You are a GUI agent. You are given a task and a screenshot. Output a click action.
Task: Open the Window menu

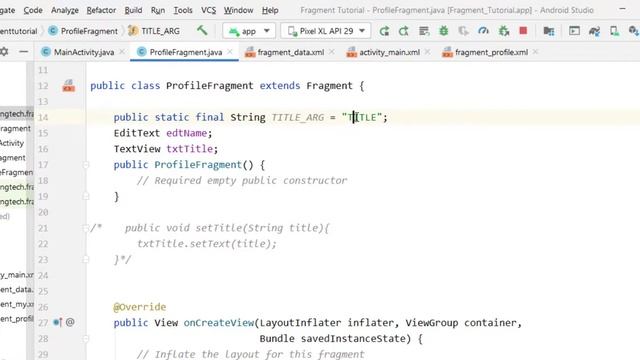click(x=238, y=10)
